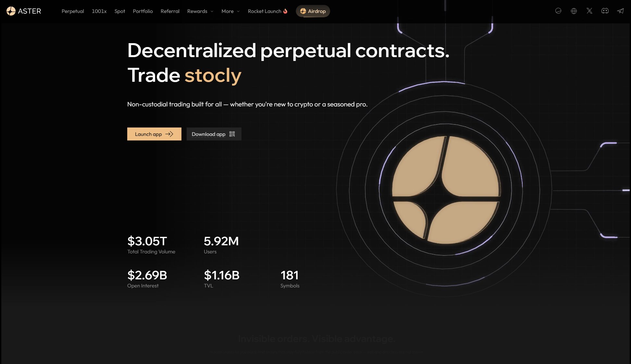The width and height of the screenshot is (631, 364).
Task: Expand the More dropdown menu
Action: click(x=230, y=11)
